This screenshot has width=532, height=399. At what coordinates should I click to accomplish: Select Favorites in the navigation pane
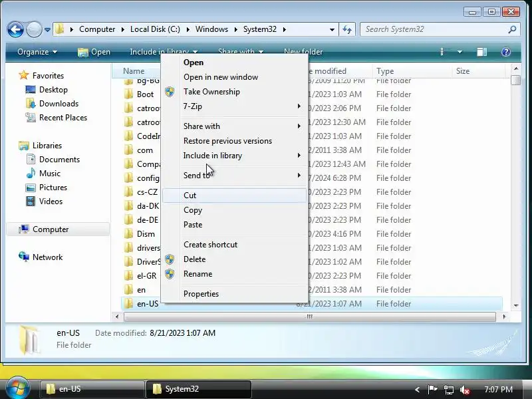[48, 75]
